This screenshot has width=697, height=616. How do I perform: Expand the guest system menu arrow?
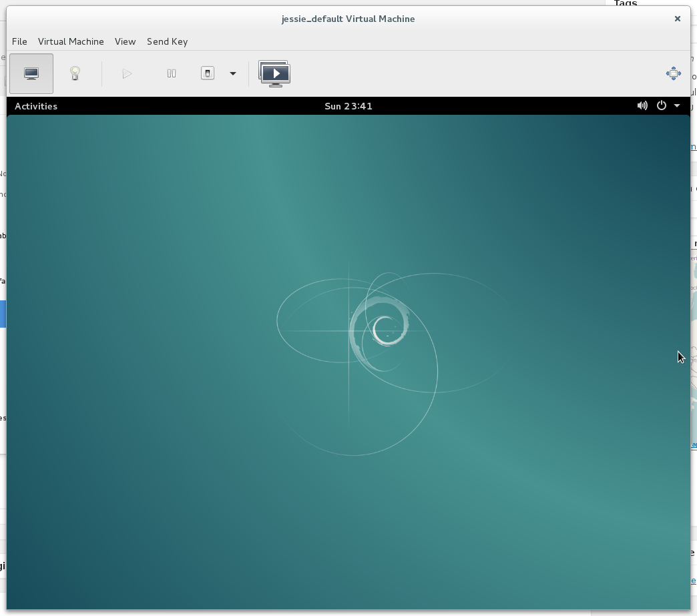pos(677,105)
